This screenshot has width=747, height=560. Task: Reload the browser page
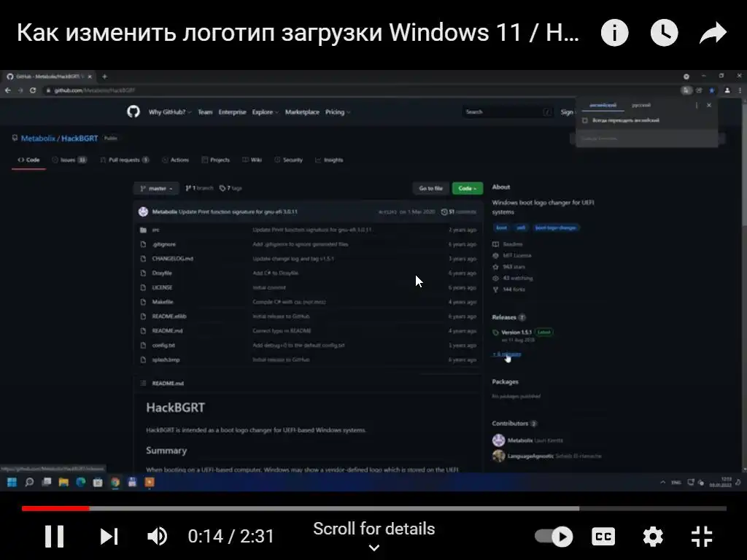[x=33, y=90]
